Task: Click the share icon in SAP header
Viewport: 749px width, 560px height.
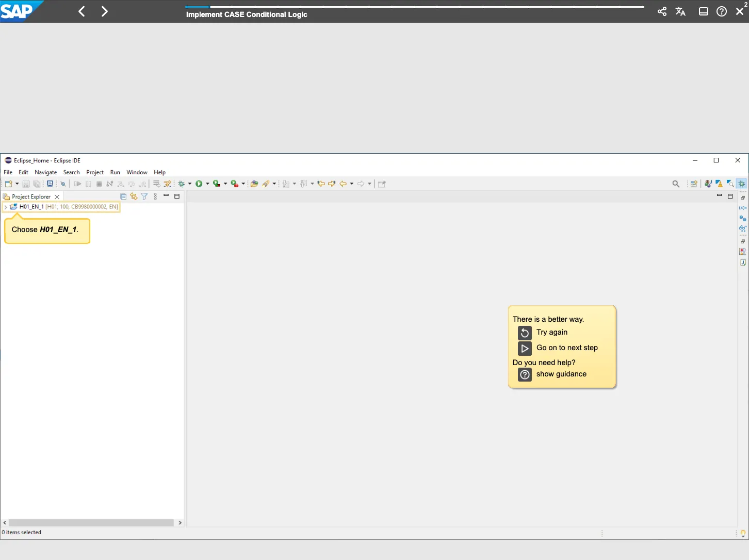Action: coord(662,11)
